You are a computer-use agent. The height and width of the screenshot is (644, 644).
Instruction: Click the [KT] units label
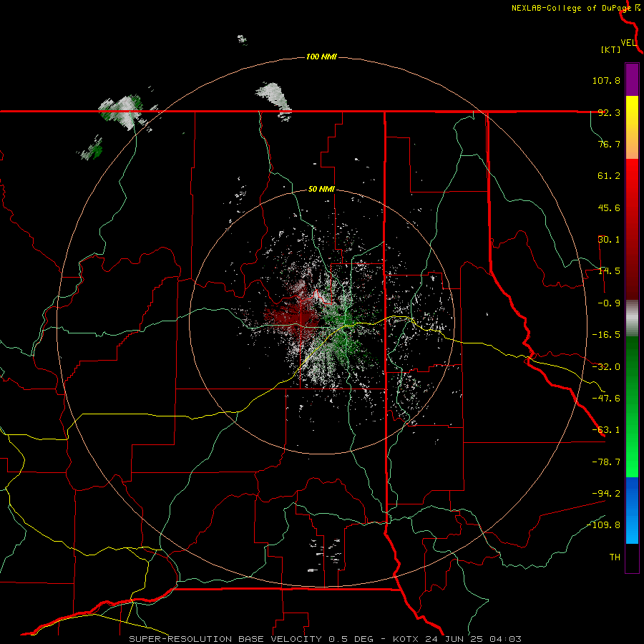(611, 49)
